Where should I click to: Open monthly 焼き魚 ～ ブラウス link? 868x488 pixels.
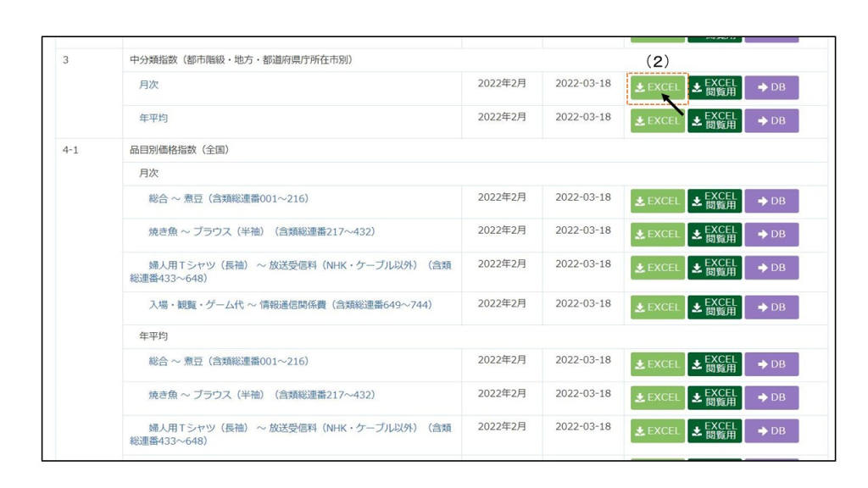coord(261,231)
